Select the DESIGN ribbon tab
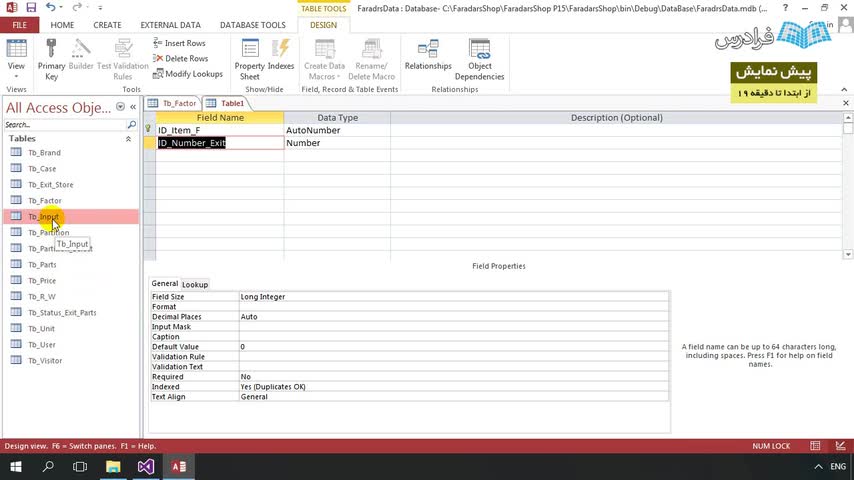854x480 pixels. (324, 25)
